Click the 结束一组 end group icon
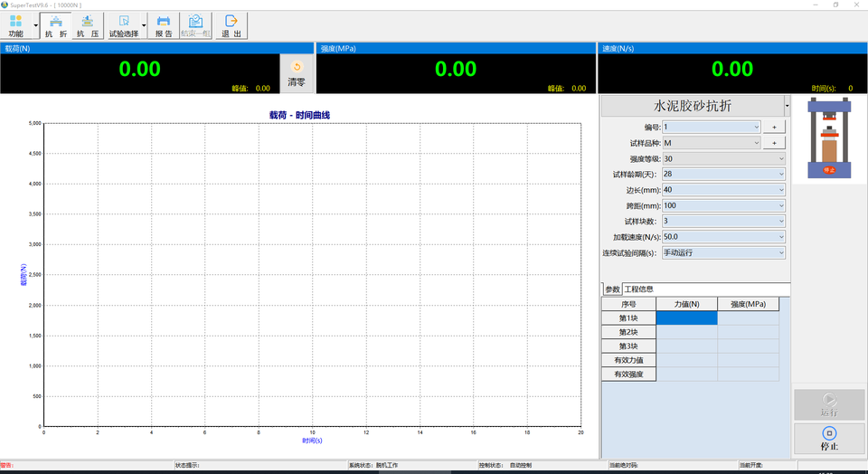This screenshot has height=474, width=868. point(195,25)
